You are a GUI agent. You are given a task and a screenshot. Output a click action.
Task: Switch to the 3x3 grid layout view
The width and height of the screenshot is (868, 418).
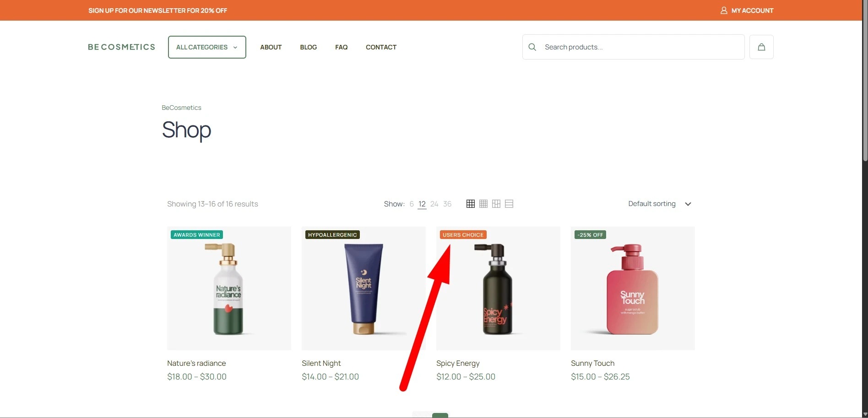click(x=470, y=204)
